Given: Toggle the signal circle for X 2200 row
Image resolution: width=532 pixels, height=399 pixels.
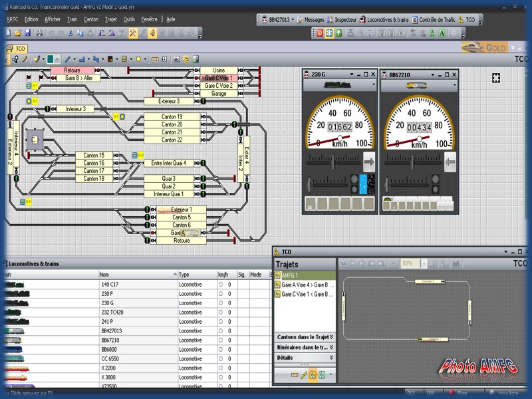Looking at the screenshot, I should (x=221, y=368).
